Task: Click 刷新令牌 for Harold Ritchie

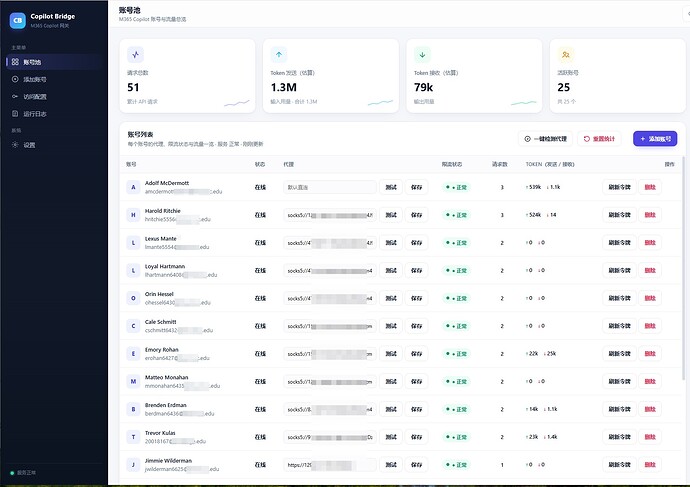Action: [619, 215]
